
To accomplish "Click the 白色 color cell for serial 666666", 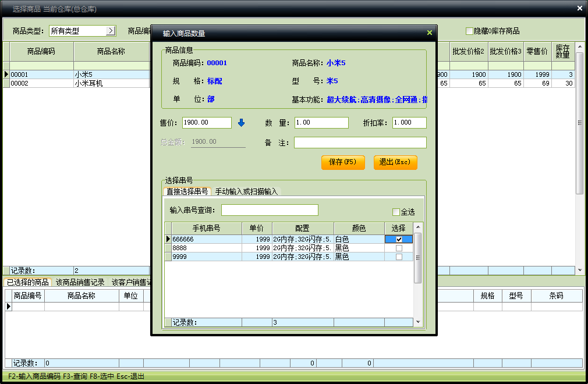I will coord(359,239).
